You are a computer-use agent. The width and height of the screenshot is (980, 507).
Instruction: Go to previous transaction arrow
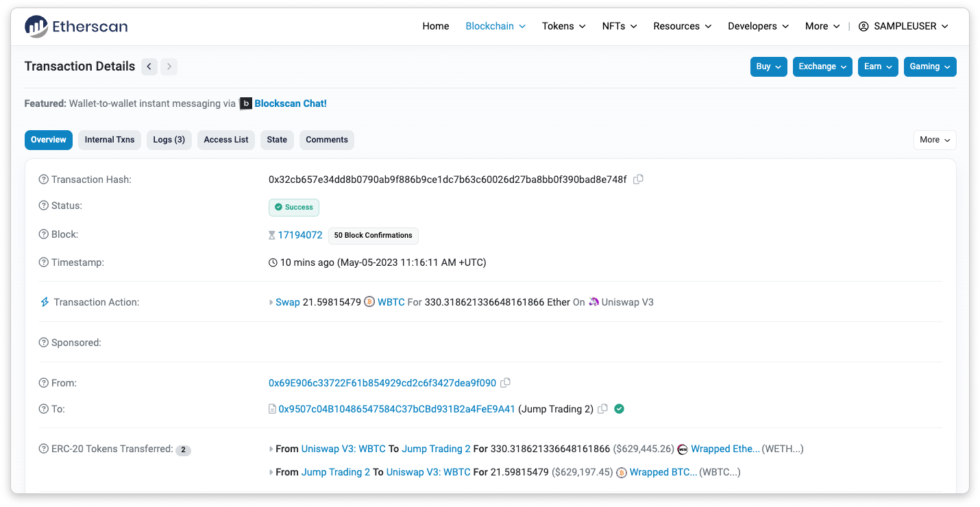(149, 66)
